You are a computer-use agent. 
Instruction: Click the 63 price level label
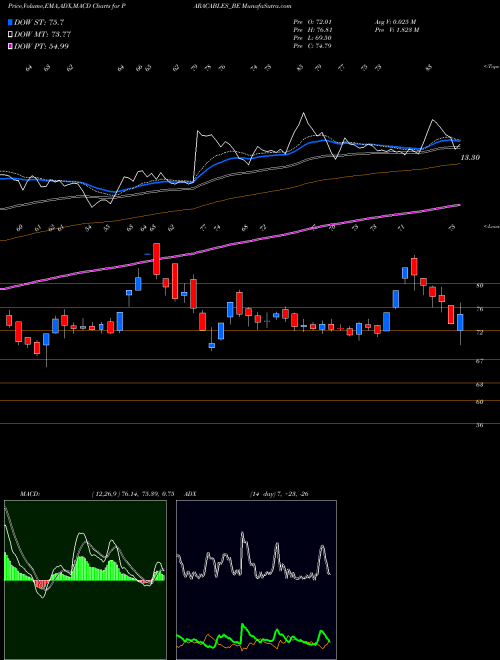479,384
